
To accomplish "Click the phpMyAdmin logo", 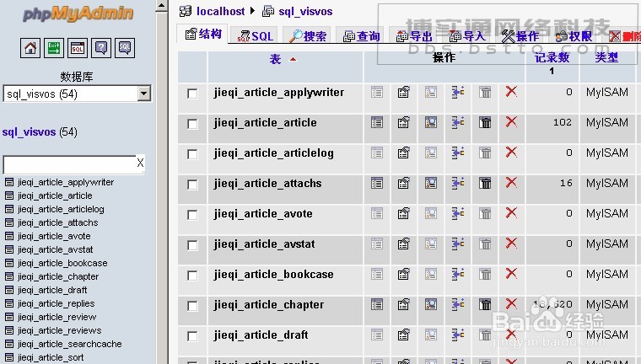I will coord(78,13).
